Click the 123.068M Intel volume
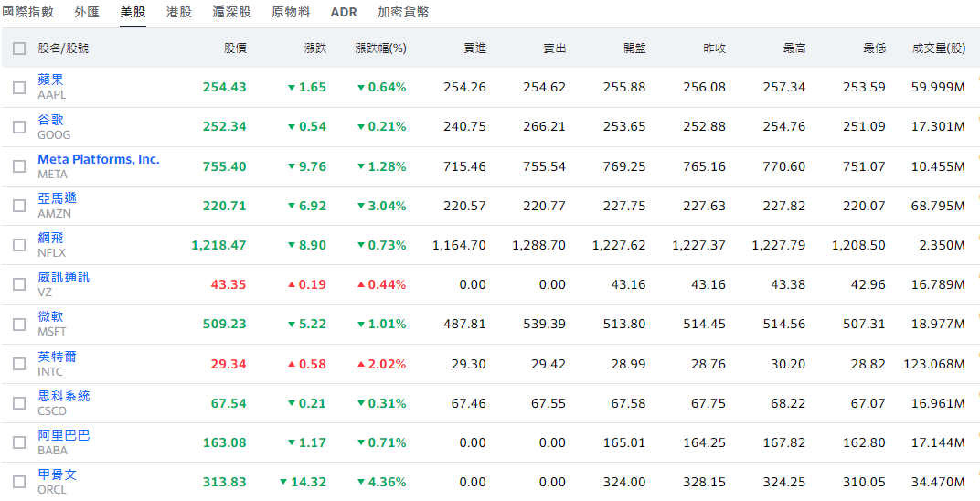The height and width of the screenshot is (501, 980). [934, 364]
